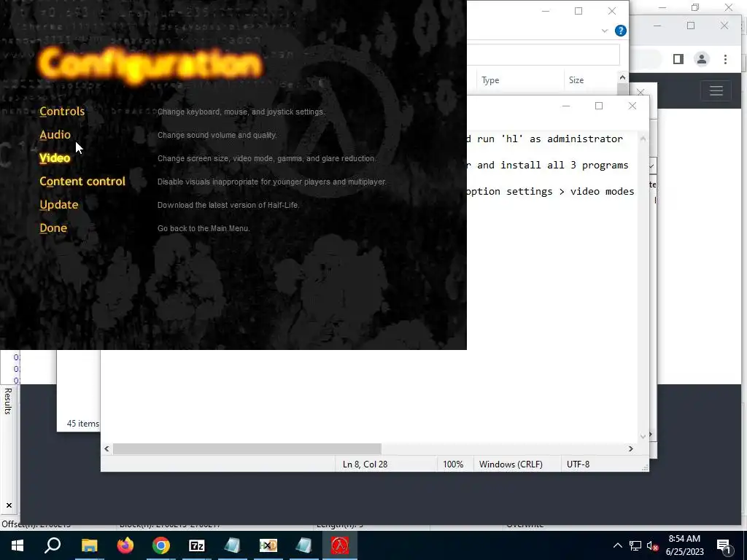Open the Audio settings in Half-Life

(x=55, y=135)
